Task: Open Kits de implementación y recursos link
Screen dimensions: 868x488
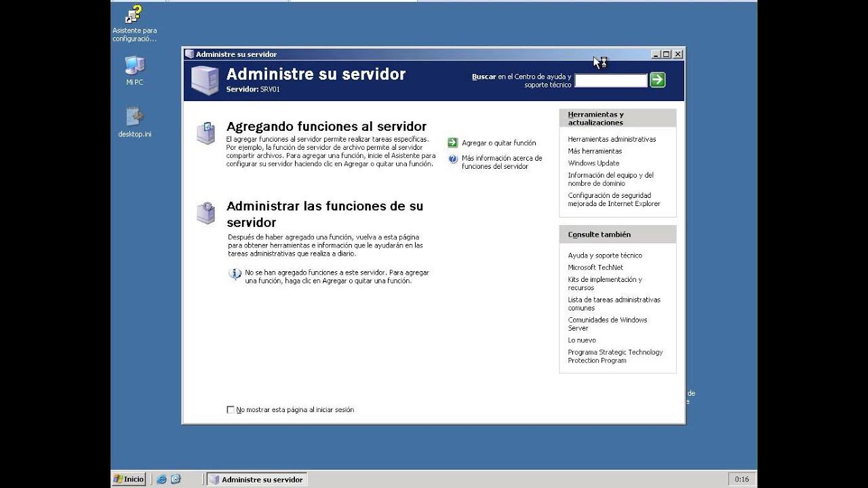Action: click(x=605, y=283)
